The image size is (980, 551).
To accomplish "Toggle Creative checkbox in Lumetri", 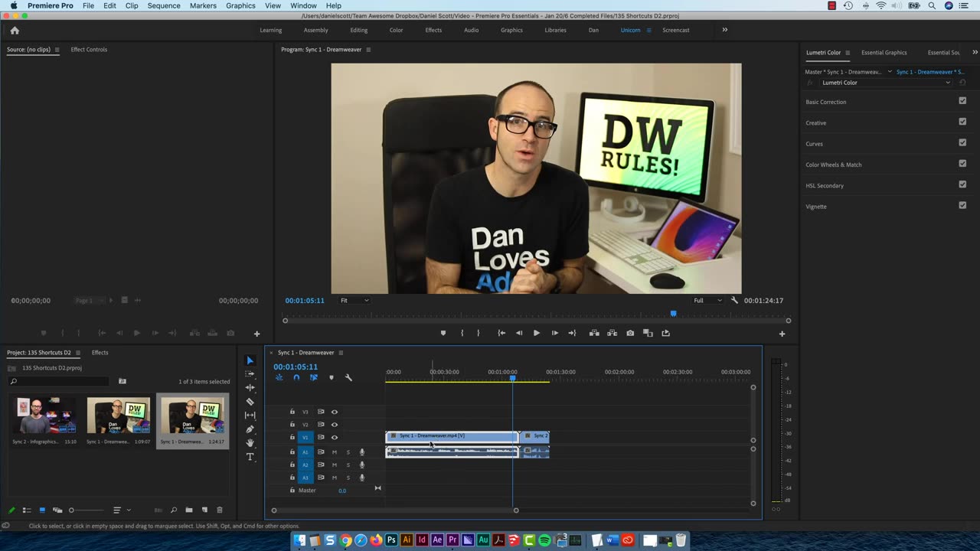I will [x=962, y=122].
